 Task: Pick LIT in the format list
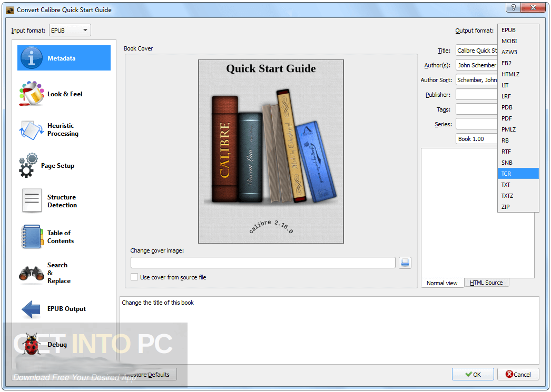[x=518, y=85]
